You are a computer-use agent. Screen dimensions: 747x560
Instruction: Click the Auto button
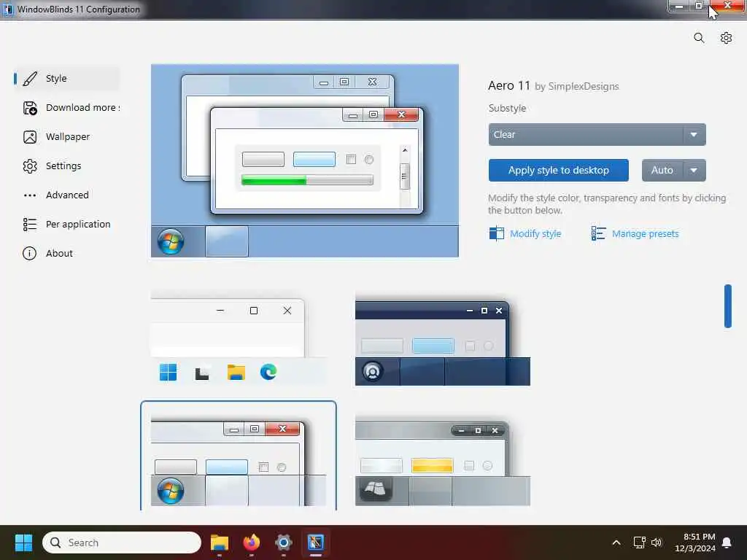pos(662,170)
